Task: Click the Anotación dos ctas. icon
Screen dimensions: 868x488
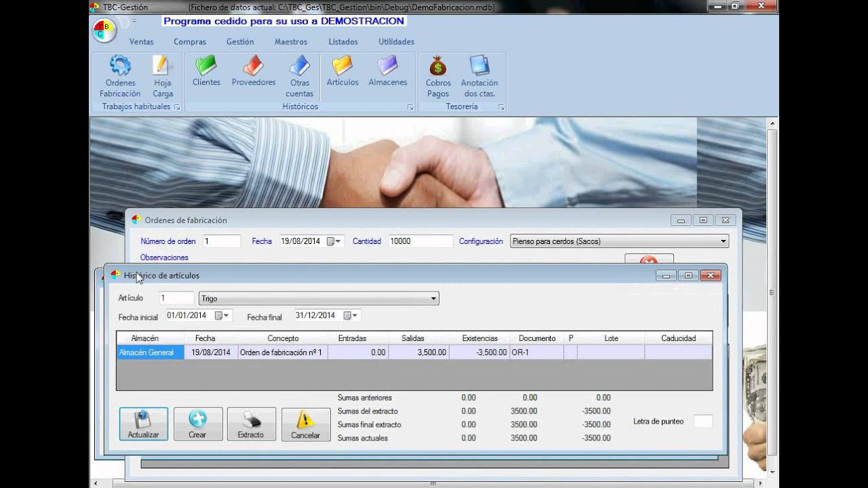Action: click(x=479, y=71)
